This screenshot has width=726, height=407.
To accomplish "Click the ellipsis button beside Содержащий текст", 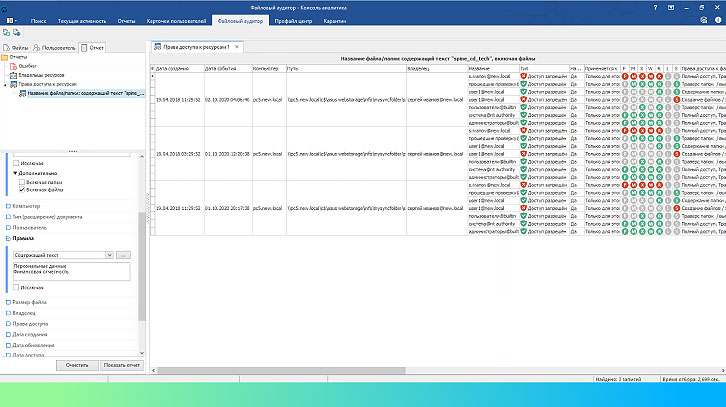I will [123, 255].
